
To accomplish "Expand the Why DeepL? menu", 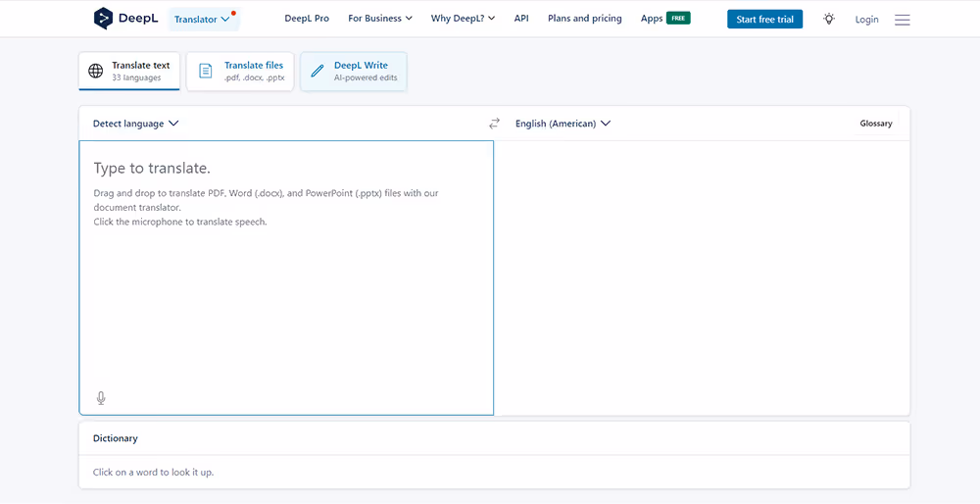I will click(463, 19).
